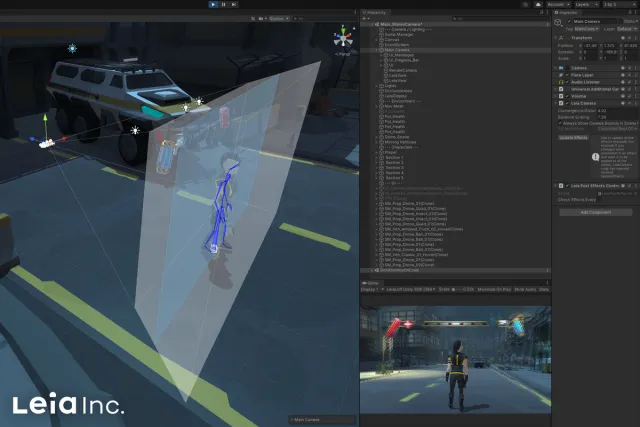Screen dimensions: 640x427
Task: Open the Main_StereoCamera scene options menu
Action: tap(547, 24)
